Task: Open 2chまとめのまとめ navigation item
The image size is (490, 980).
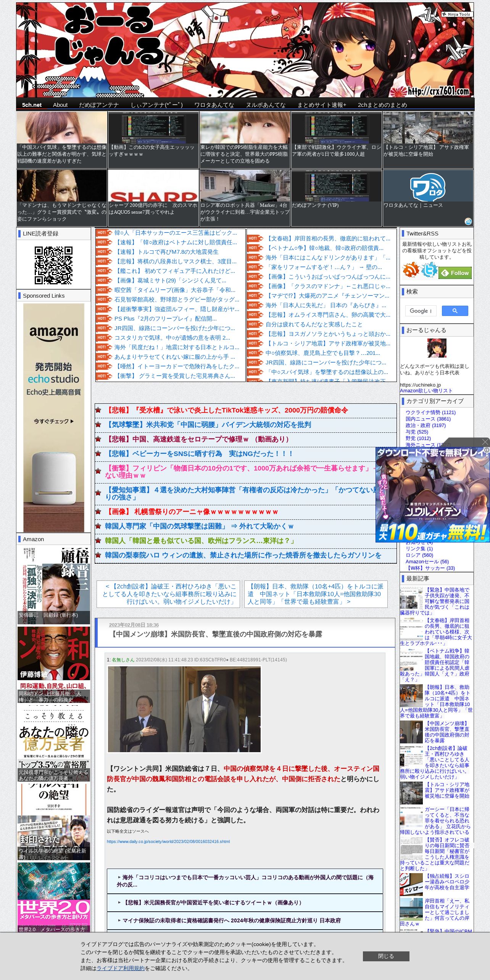Action: (382, 105)
